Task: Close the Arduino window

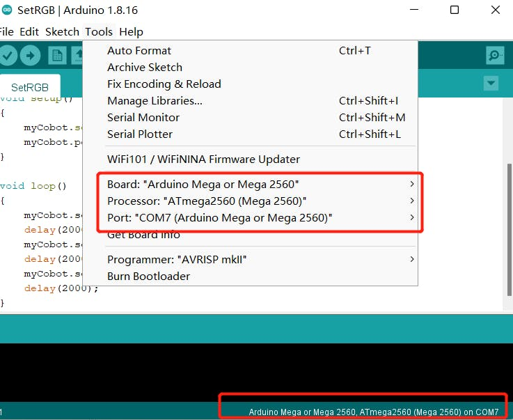Action: (496, 10)
